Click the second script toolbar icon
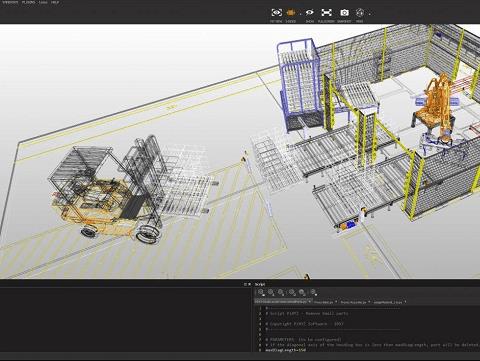 pyautogui.click(x=271, y=292)
